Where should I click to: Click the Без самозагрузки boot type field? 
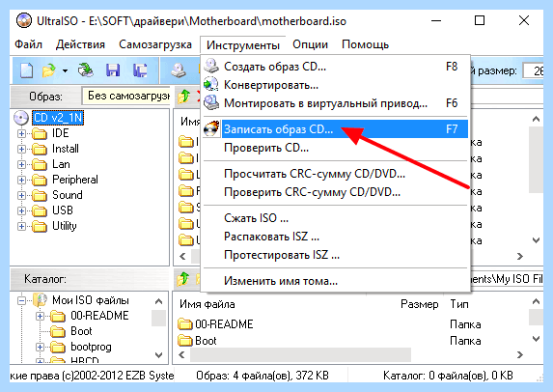[x=125, y=96]
